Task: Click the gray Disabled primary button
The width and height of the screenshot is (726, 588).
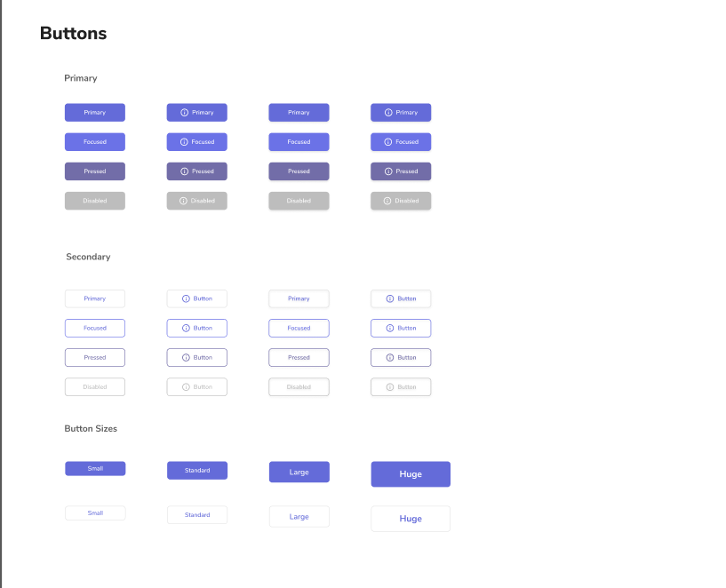Action: coord(94,200)
